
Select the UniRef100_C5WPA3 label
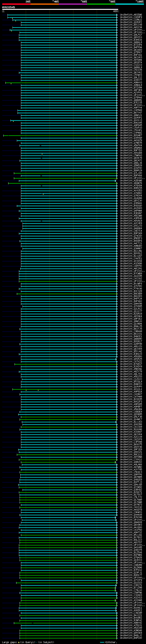tap(131, 156)
